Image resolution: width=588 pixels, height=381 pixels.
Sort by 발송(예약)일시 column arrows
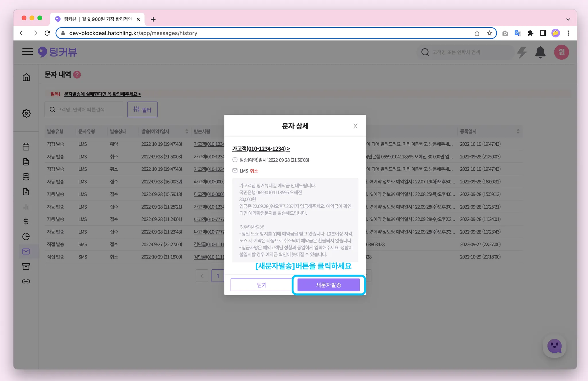[x=187, y=131]
